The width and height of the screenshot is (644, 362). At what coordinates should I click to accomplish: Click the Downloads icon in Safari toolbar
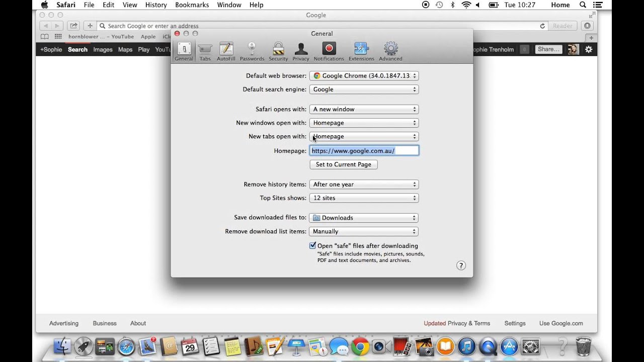coord(587,26)
